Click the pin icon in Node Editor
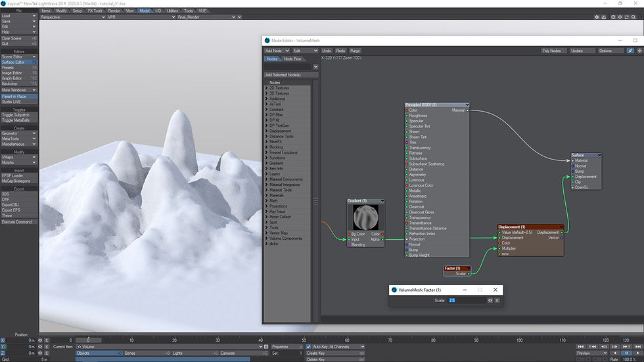644x362 pixels. [630, 51]
